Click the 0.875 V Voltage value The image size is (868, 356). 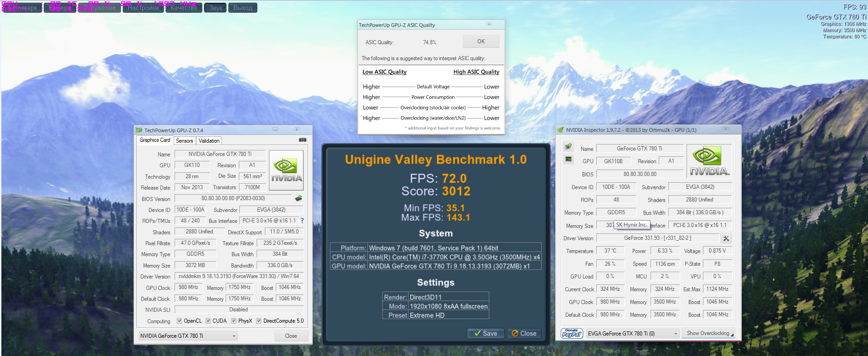[717, 251]
